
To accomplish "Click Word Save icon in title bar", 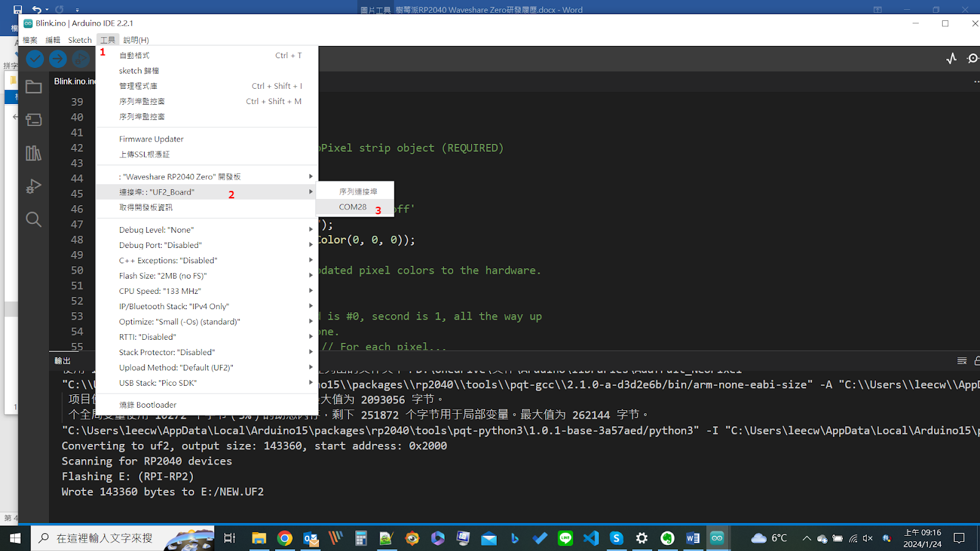I will coord(17,9).
